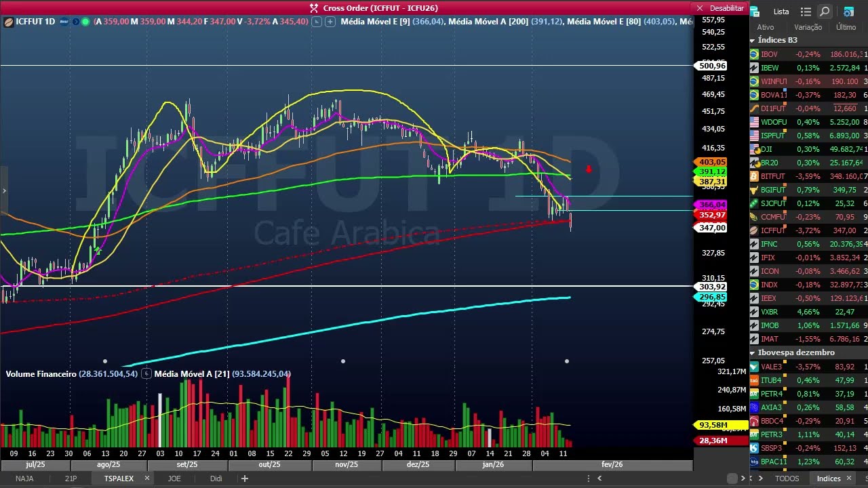Add a new workspace tab with plus
Image resolution: width=868 pixels, height=488 pixels.
coord(245,479)
